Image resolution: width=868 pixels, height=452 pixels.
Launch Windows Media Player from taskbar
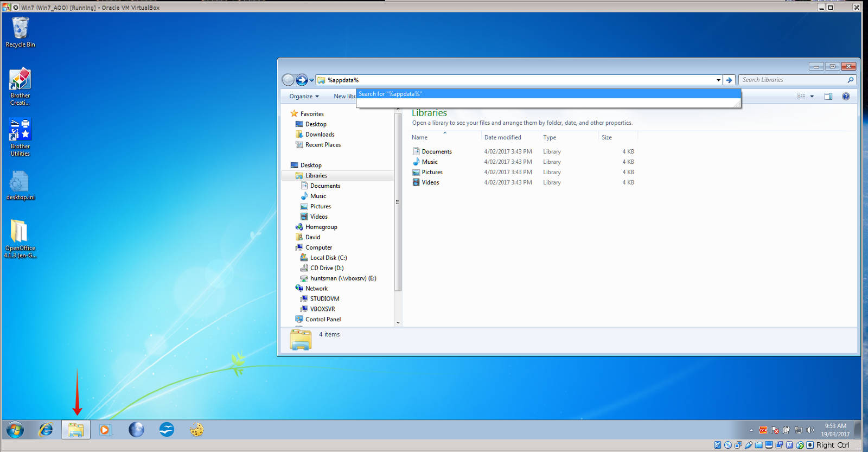105,430
